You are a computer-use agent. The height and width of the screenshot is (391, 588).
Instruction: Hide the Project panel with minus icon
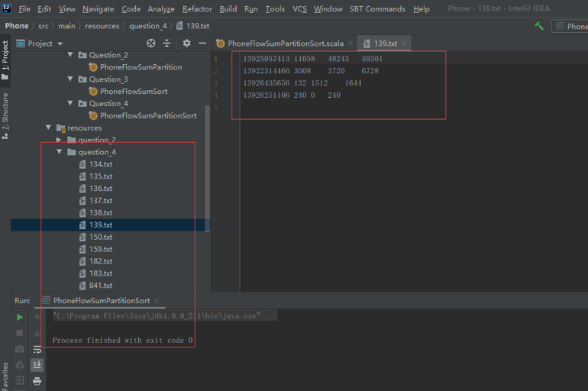click(x=202, y=44)
